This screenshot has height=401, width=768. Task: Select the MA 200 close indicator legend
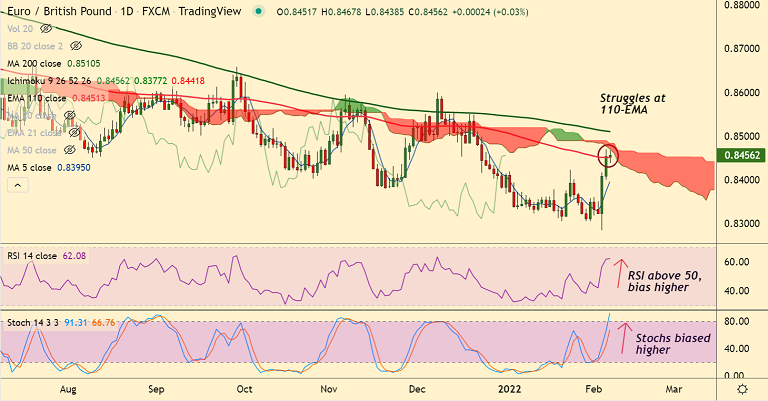tap(34, 64)
